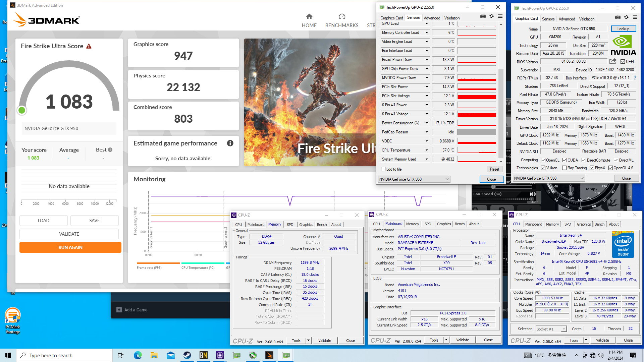The height and width of the screenshot is (362, 644).
Task: Toggle the Vulkan checkbox in GPU-Z
Action: [x=543, y=168]
